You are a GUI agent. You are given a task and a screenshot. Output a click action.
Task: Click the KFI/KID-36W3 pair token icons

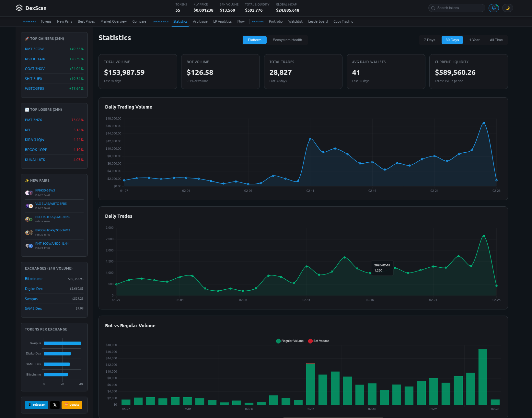29,193
